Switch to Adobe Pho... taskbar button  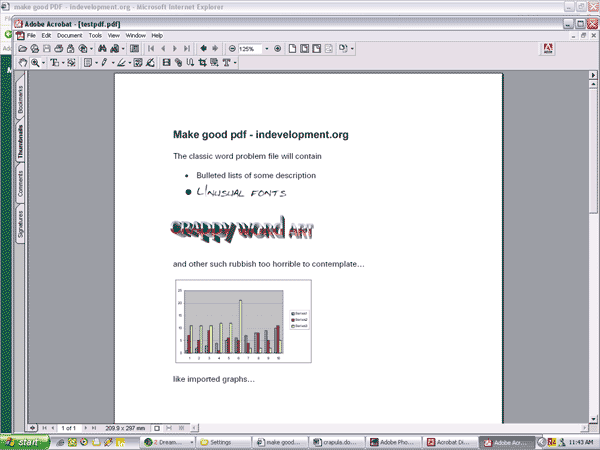(x=394, y=442)
